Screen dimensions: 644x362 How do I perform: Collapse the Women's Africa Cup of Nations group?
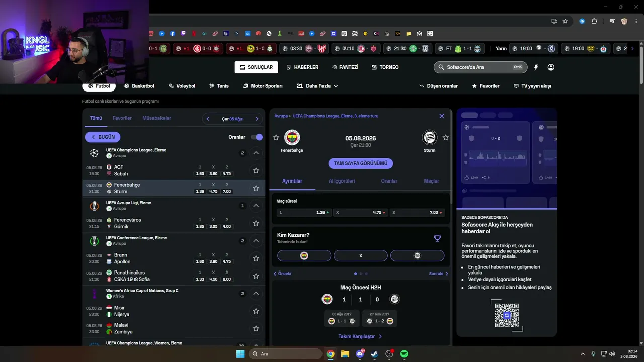coord(256,294)
